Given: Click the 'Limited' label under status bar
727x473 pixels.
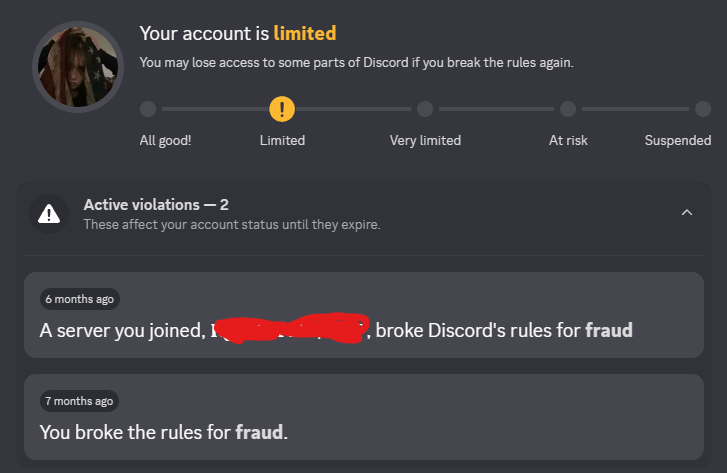Looking at the screenshot, I should point(282,140).
